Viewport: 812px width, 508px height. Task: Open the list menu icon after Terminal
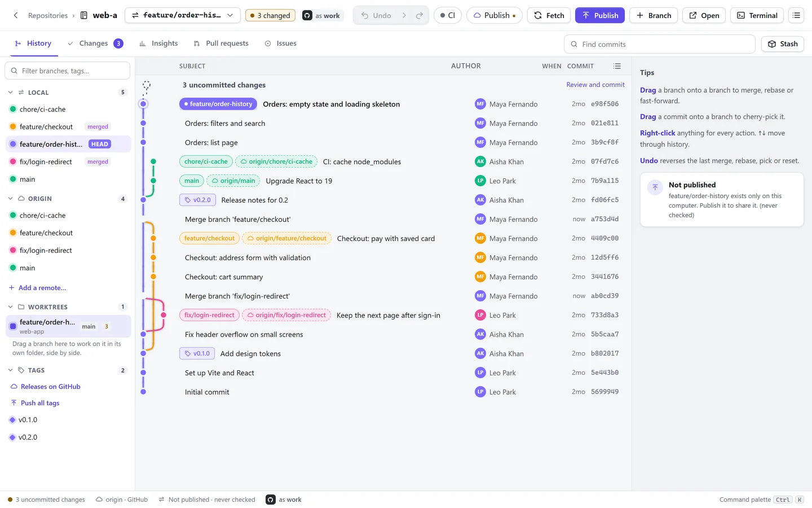(x=796, y=15)
